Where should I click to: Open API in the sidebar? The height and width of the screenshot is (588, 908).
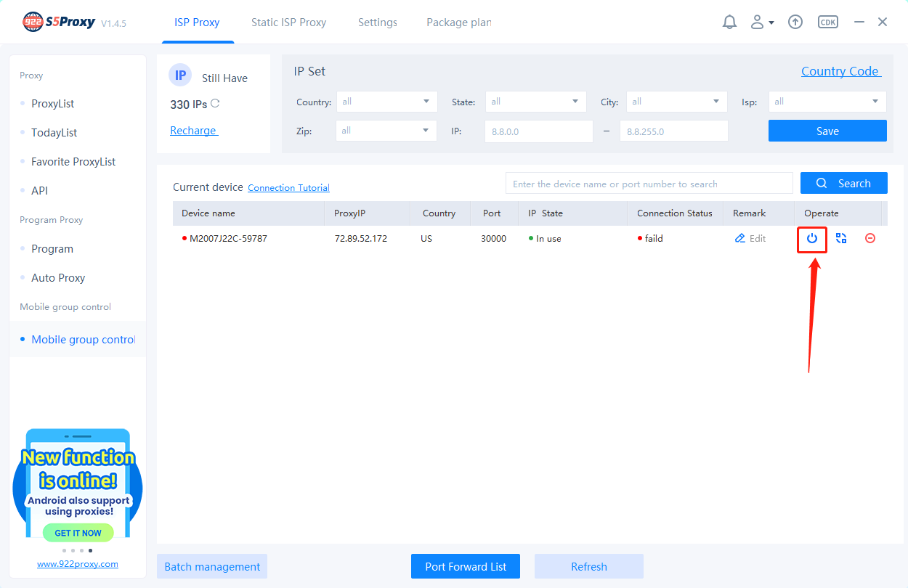click(39, 191)
